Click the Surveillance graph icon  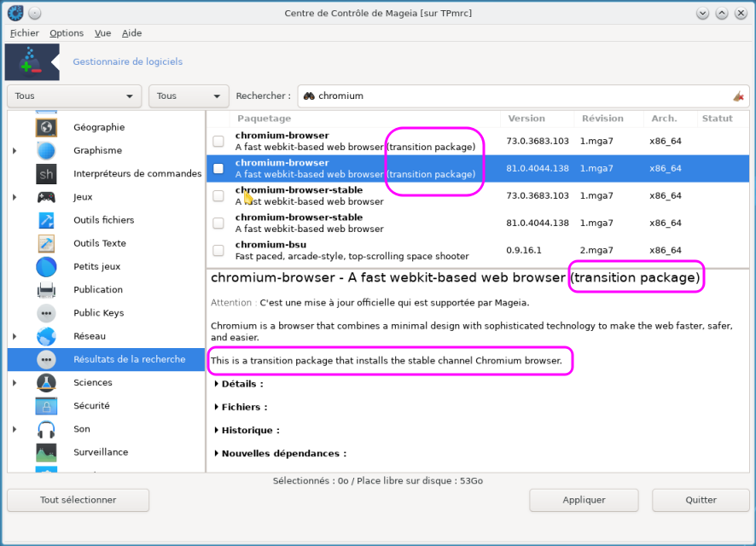coord(46,452)
